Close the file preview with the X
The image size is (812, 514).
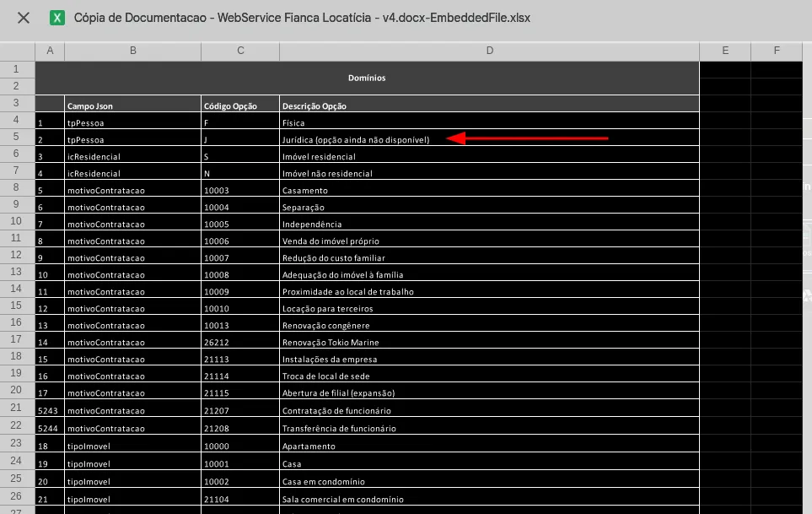24,18
